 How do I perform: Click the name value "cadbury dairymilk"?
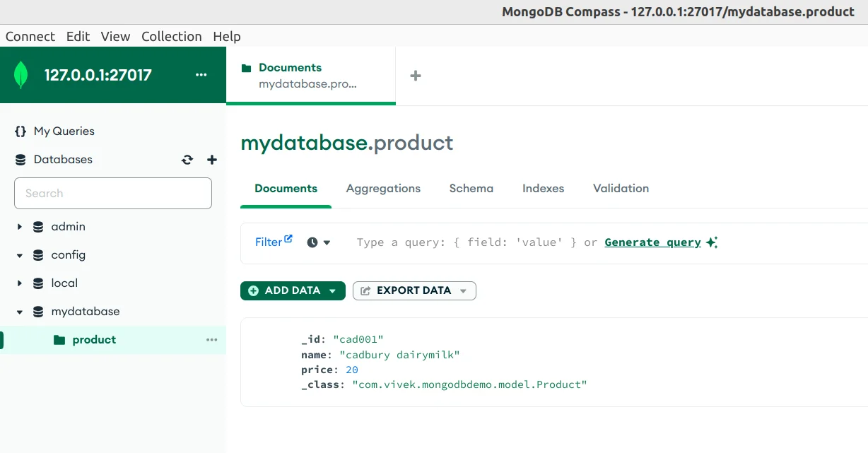pos(399,355)
